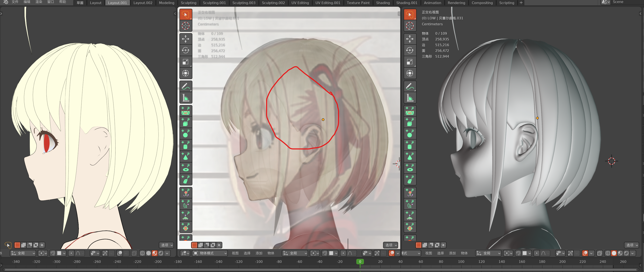Choose the Measure tool in middle viewport
The height and width of the screenshot is (272, 644).
pos(186,98)
